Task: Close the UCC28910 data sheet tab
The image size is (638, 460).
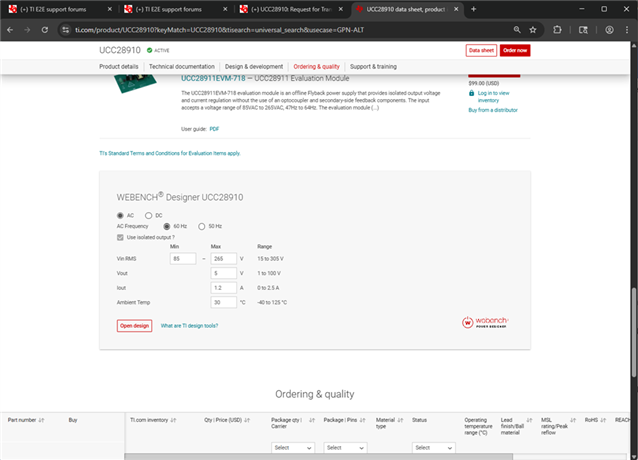Action: coord(456,9)
